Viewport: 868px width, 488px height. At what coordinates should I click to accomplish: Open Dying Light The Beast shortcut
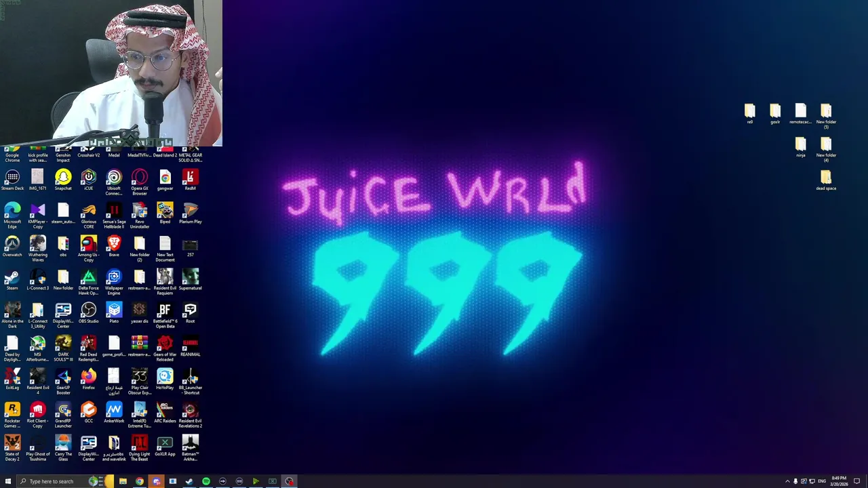coord(140,448)
